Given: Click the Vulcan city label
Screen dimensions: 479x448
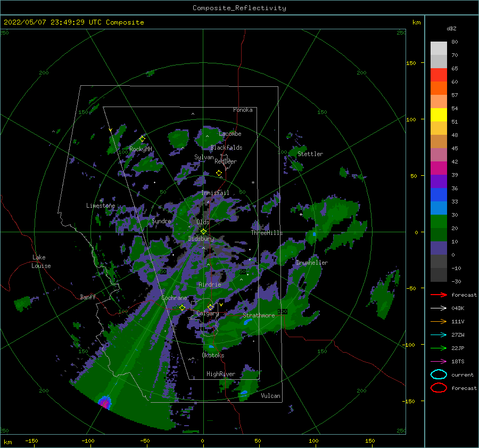Looking at the screenshot, I should pos(270,396).
